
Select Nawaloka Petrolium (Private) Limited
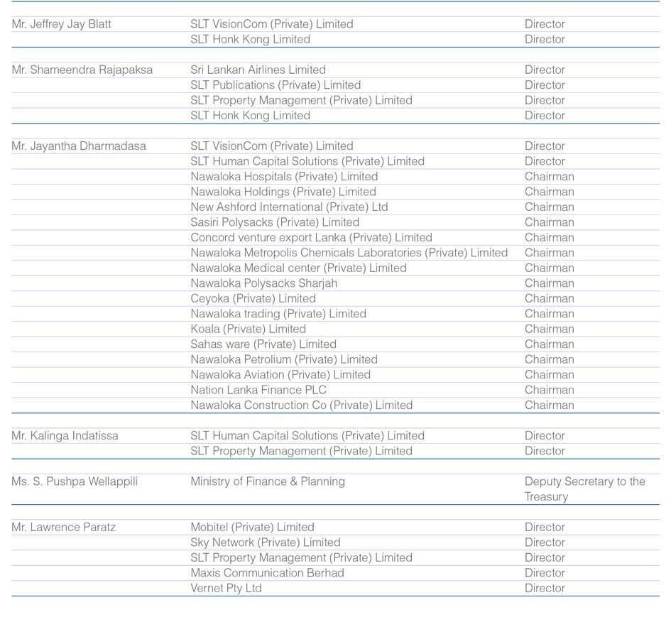284,359
